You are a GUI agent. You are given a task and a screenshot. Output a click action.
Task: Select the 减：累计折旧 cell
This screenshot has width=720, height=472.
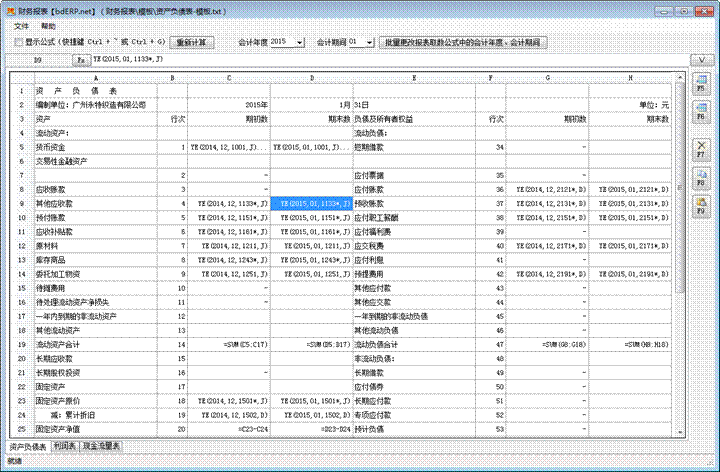pyautogui.click(x=96, y=415)
